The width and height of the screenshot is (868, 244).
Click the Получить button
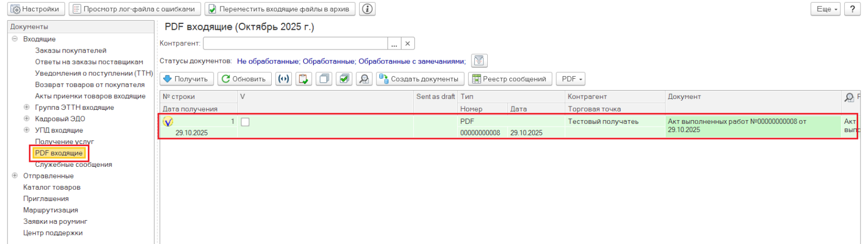point(186,79)
